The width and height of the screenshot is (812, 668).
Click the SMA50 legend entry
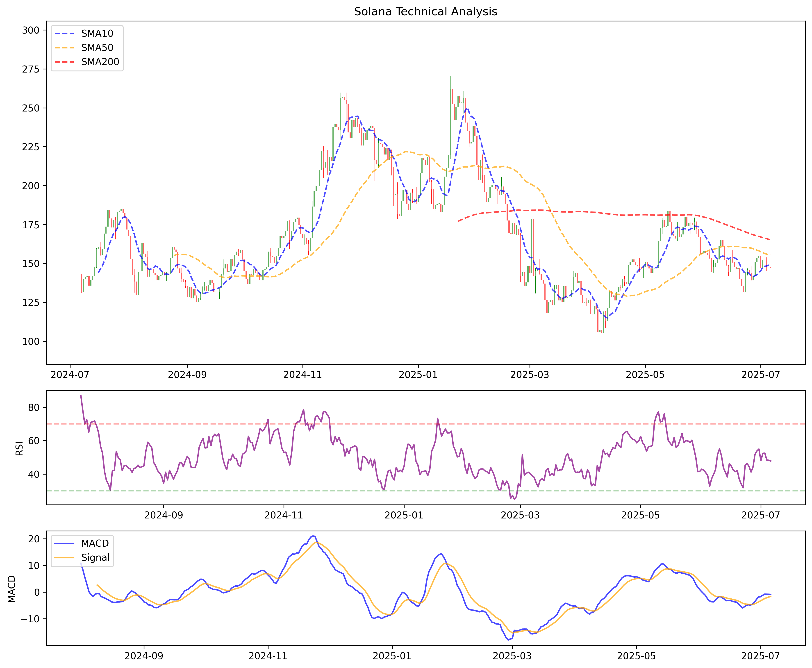[x=97, y=48]
